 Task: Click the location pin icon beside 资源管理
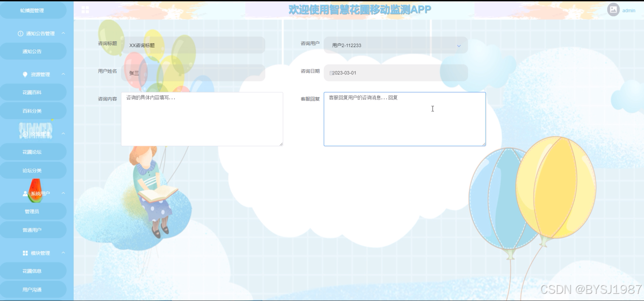[25, 74]
